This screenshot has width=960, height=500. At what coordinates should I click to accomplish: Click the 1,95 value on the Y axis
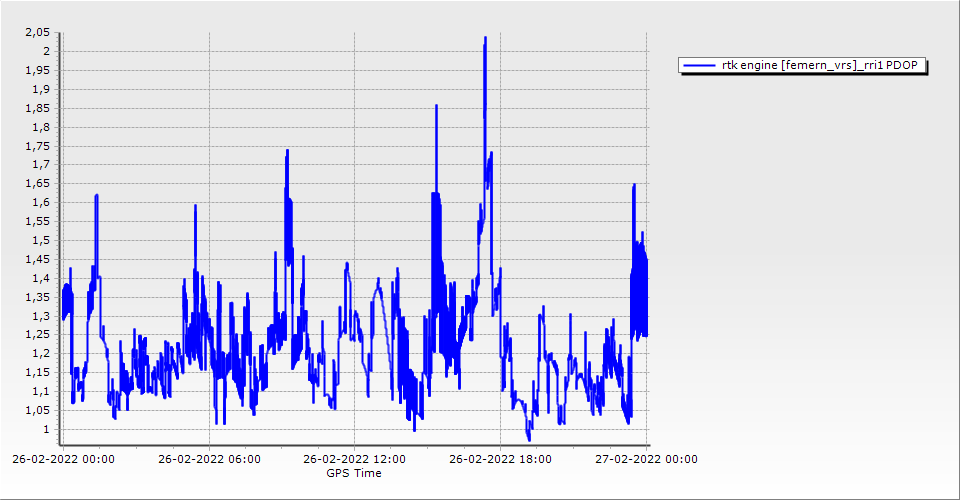pyautogui.click(x=36, y=70)
